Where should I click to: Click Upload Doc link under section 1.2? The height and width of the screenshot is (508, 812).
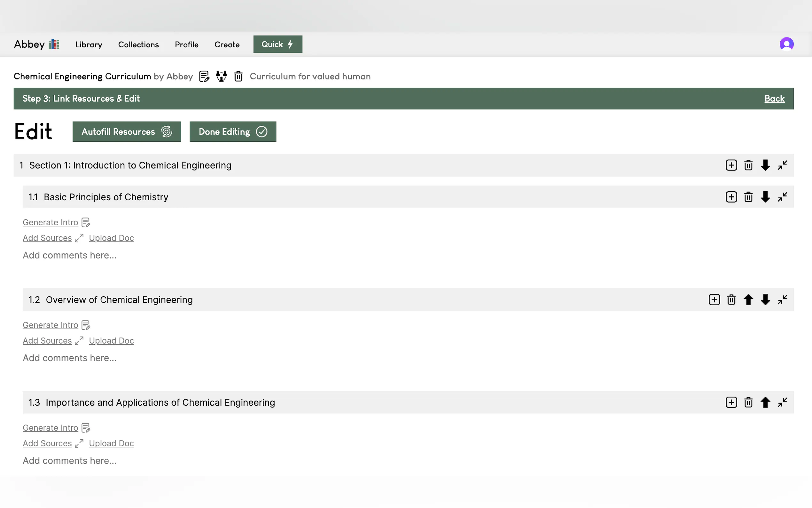click(111, 341)
